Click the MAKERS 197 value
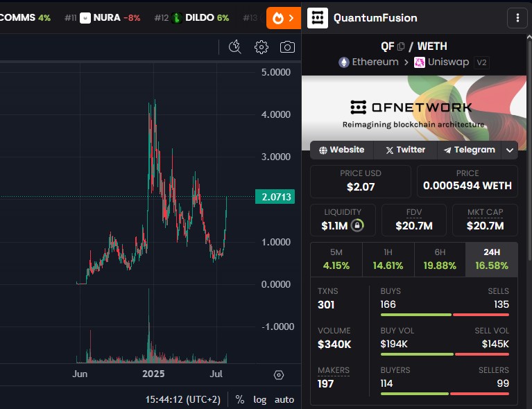Screen dimensions: 532x409 [326, 384]
